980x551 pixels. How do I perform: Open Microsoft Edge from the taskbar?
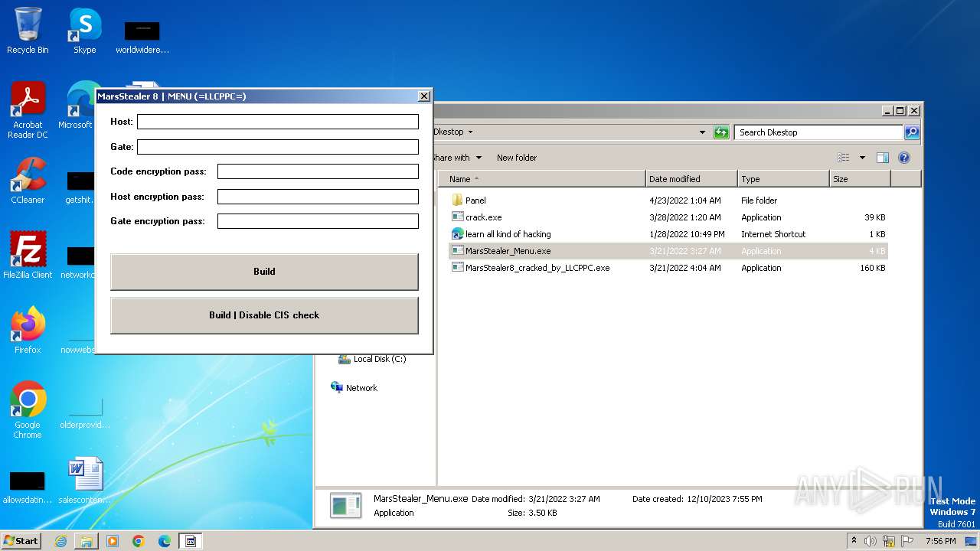coord(165,541)
